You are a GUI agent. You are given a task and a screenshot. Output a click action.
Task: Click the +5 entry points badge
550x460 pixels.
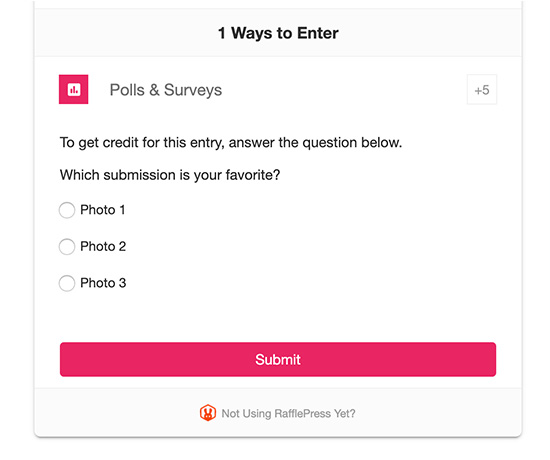482,90
